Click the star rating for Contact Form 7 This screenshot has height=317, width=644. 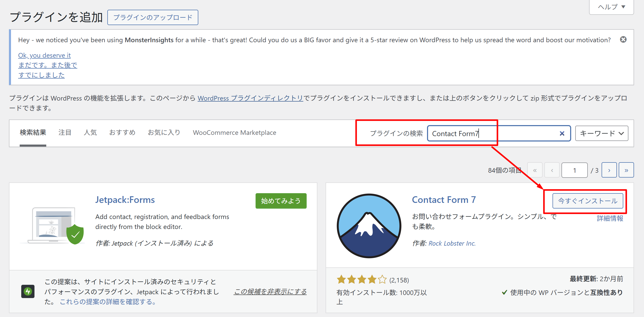click(361, 280)
